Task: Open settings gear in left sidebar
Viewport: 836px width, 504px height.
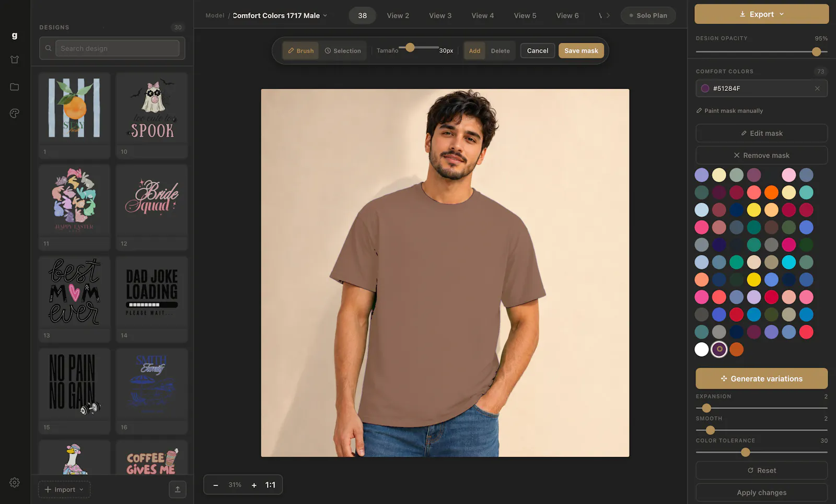Action: pyautogui.click(x=15, y=483)
